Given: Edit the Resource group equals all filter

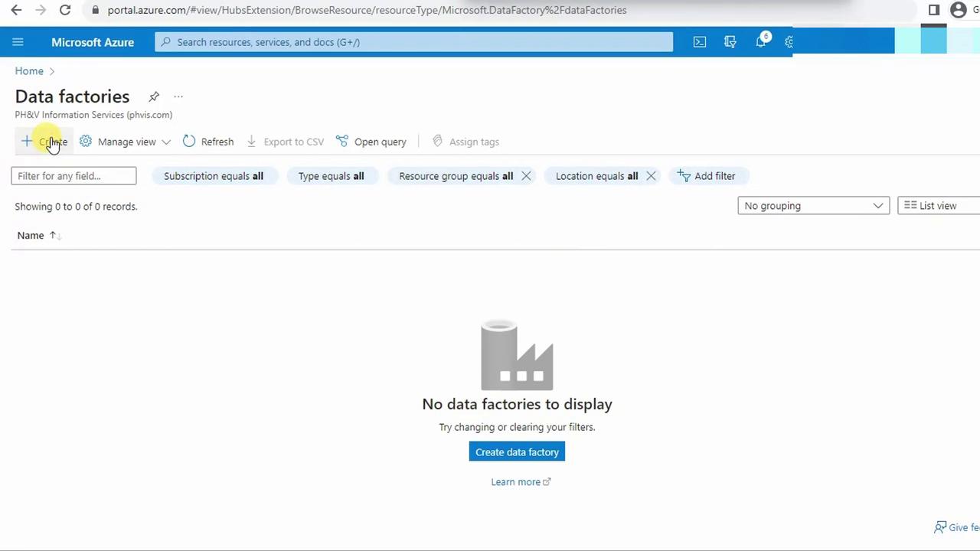Looking at the screenshot, I should point(456,176).
